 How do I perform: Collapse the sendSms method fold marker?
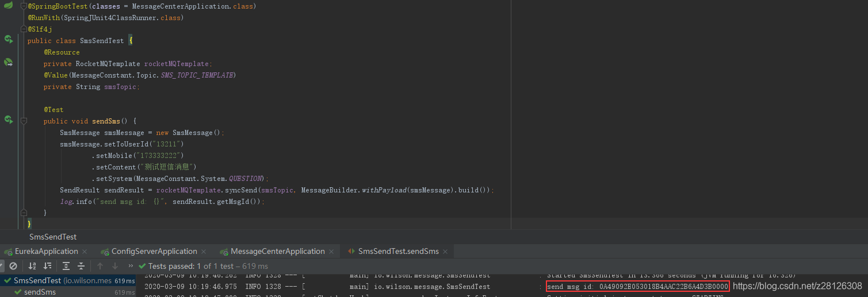coord(24,121)
